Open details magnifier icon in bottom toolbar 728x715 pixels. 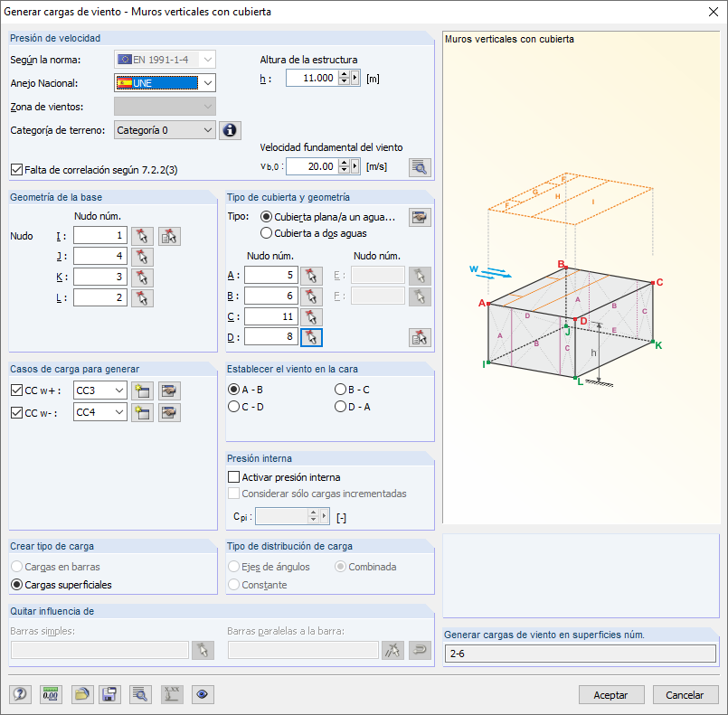click(140, 694)
